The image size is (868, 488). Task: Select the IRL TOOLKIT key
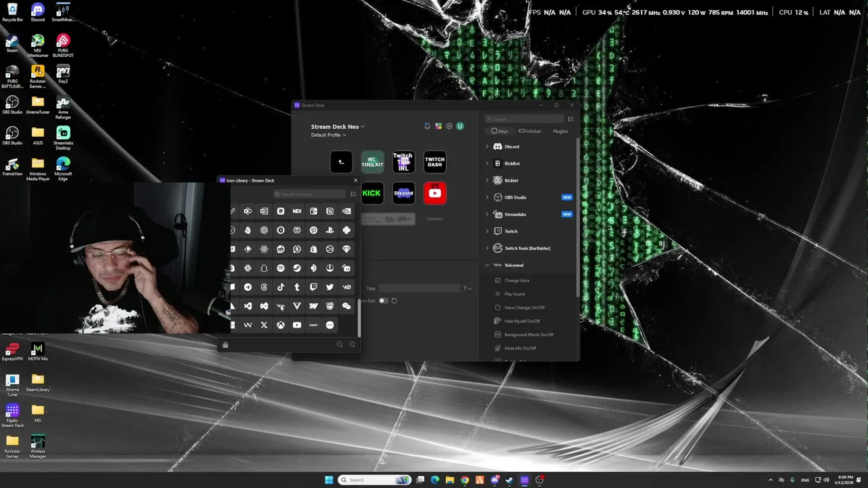(372, 162)
